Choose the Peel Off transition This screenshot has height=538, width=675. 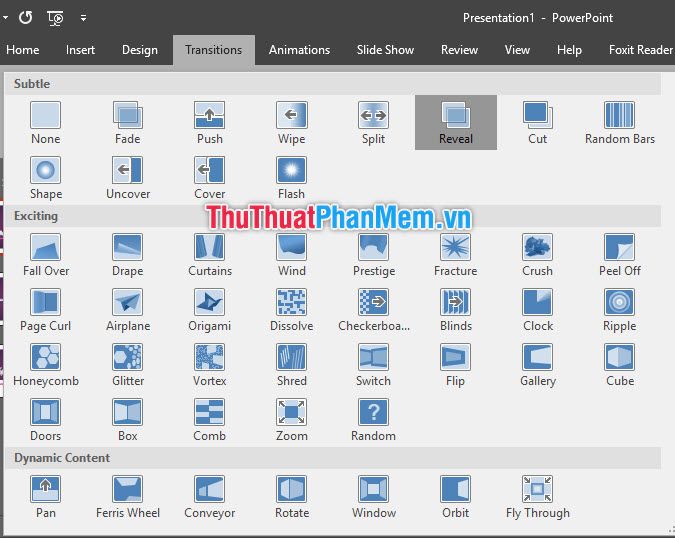click(x=619, y=255)
